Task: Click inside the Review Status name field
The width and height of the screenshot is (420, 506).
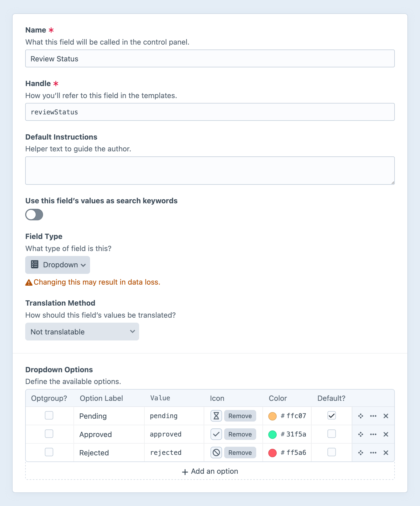Action: coord(210,58)
